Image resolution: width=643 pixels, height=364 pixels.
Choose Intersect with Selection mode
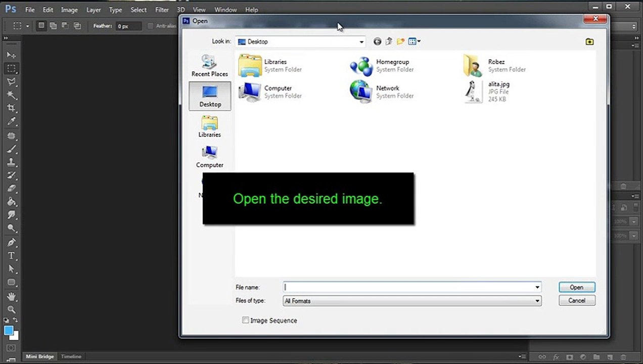(77, 26)
